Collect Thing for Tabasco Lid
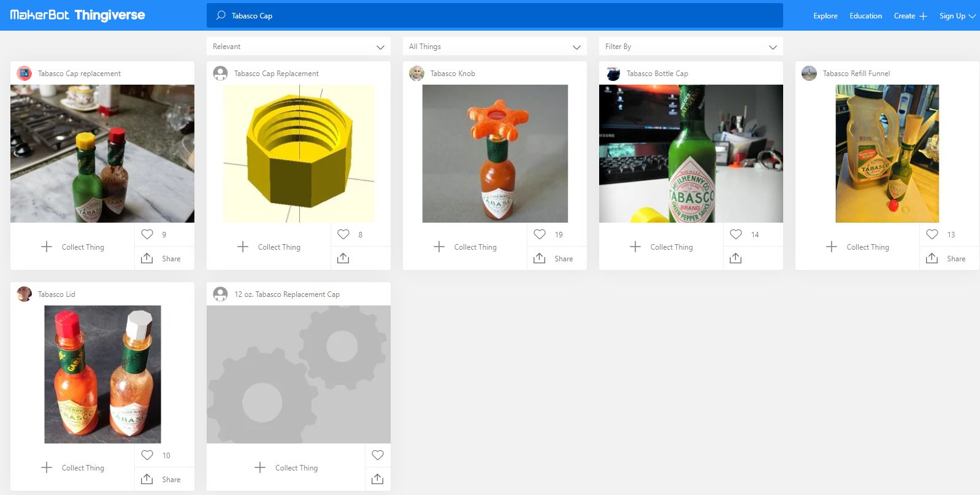This screenshot has height=495, width=980. pos(72,467)
